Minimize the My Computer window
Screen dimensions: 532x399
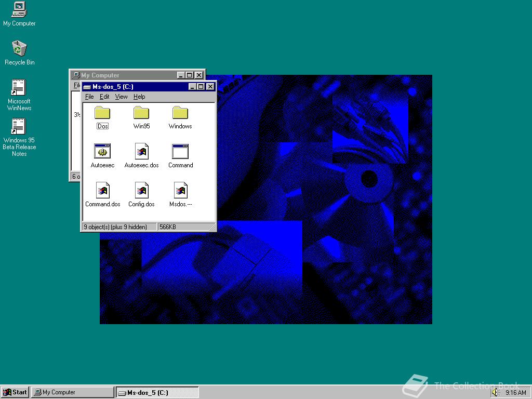point(181,75)
